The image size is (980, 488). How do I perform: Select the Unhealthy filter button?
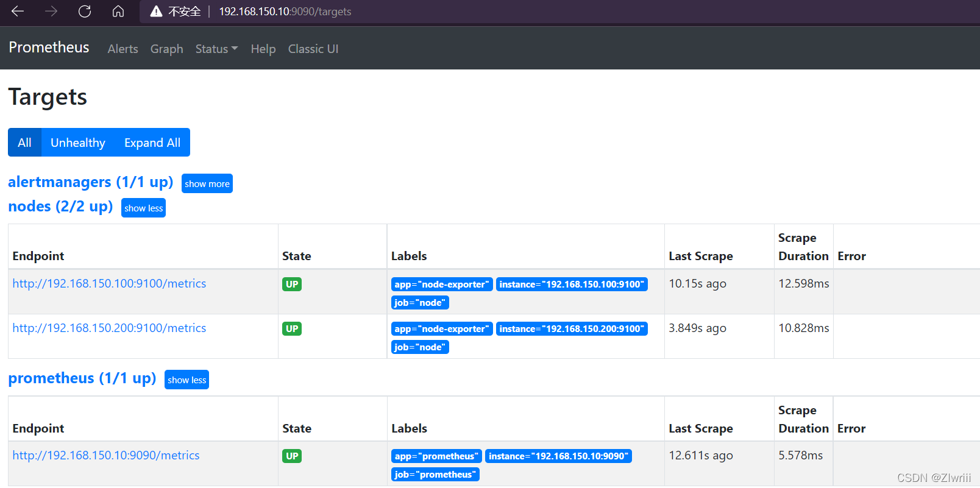[x=78, y=143]
